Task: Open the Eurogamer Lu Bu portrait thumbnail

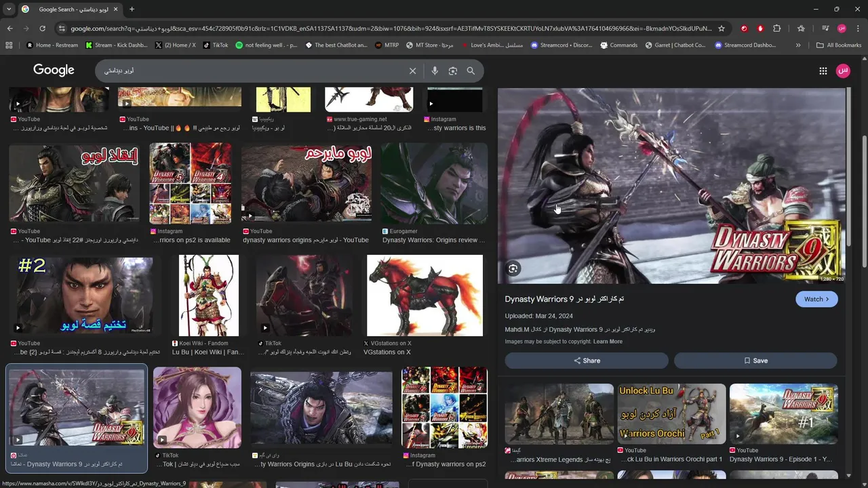Action: pos(434,183)
